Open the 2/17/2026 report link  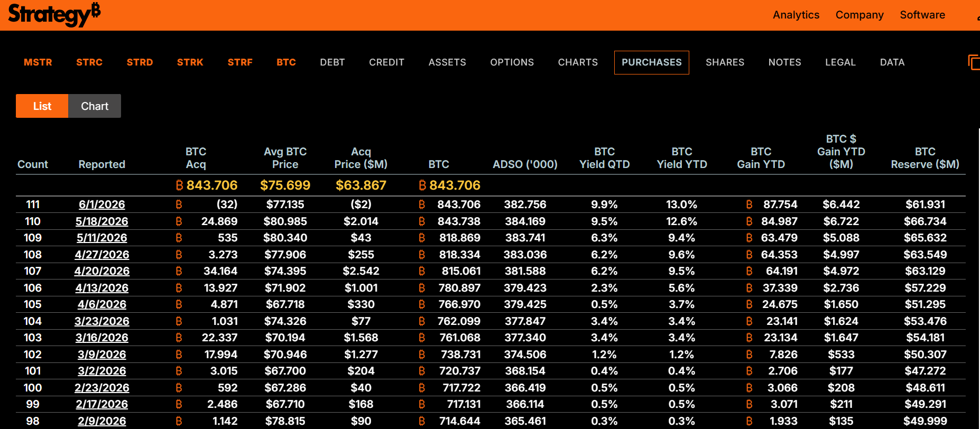click(x=102, y=404)
